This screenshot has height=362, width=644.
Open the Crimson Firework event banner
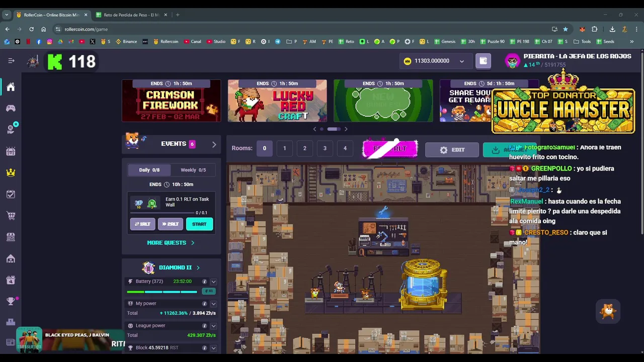[171, 101]
